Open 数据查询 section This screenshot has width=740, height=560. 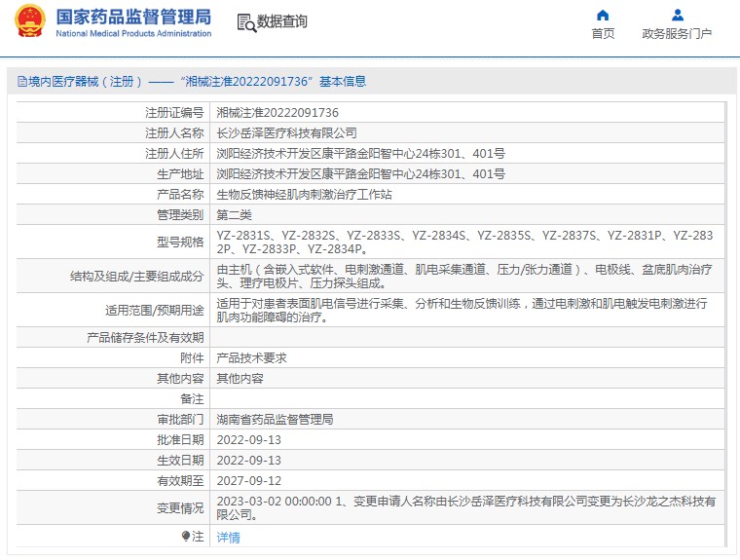point(281,21)
